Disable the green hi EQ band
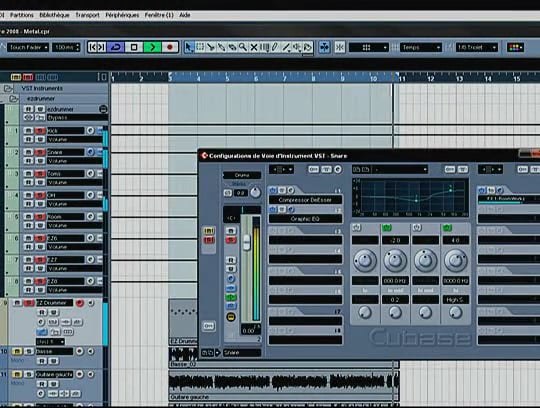540x408 pixels. point(447,228)
